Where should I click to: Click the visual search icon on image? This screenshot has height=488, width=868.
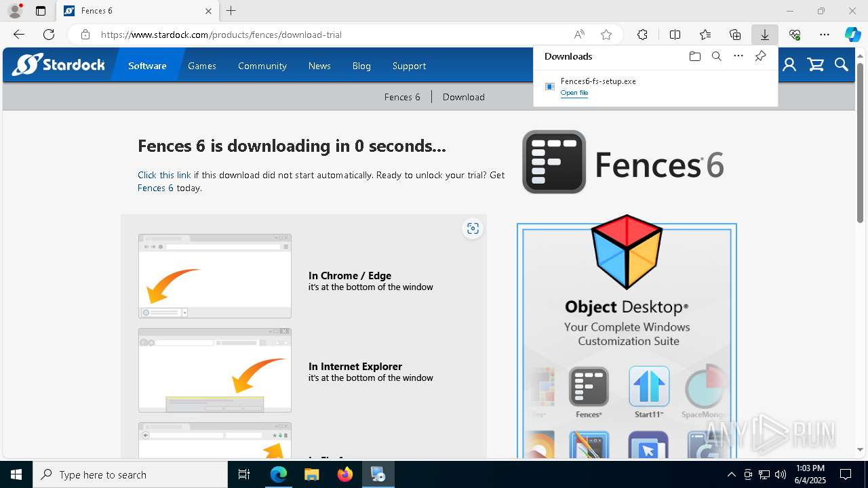point(473,228)
